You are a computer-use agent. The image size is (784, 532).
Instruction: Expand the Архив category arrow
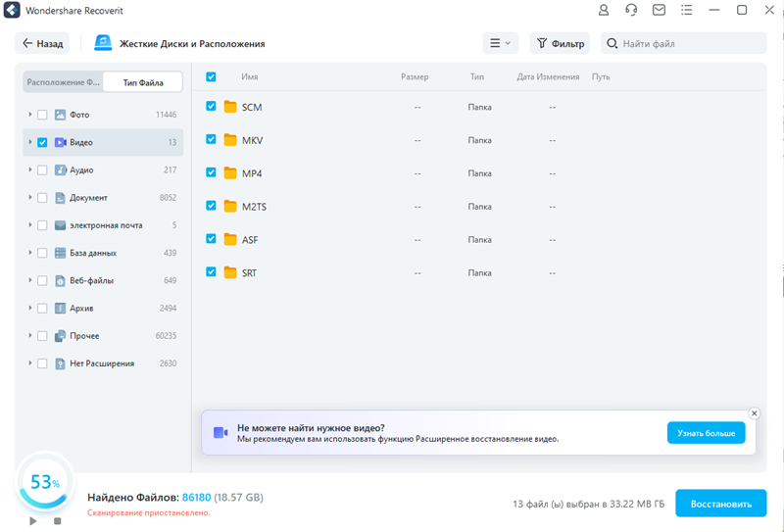29,308
